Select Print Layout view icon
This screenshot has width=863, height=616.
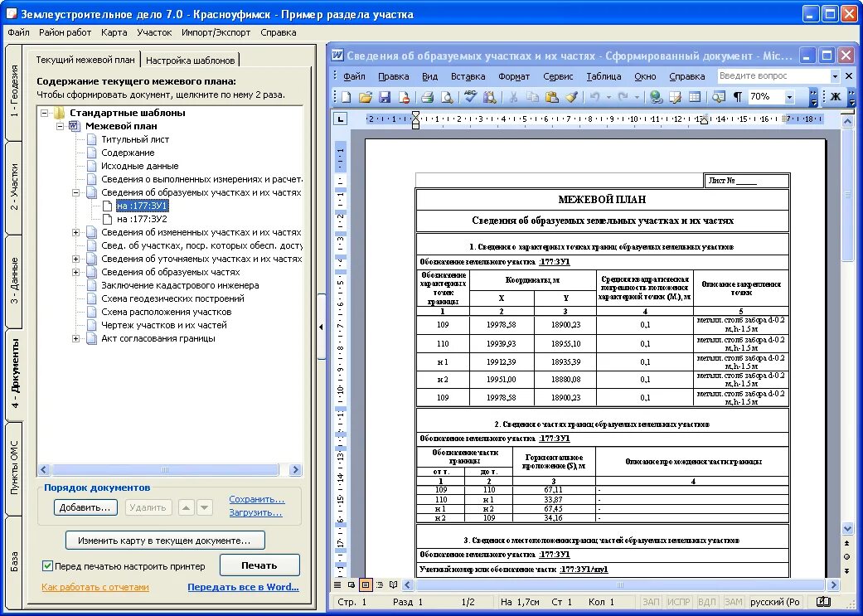click(x=366, y=584)
